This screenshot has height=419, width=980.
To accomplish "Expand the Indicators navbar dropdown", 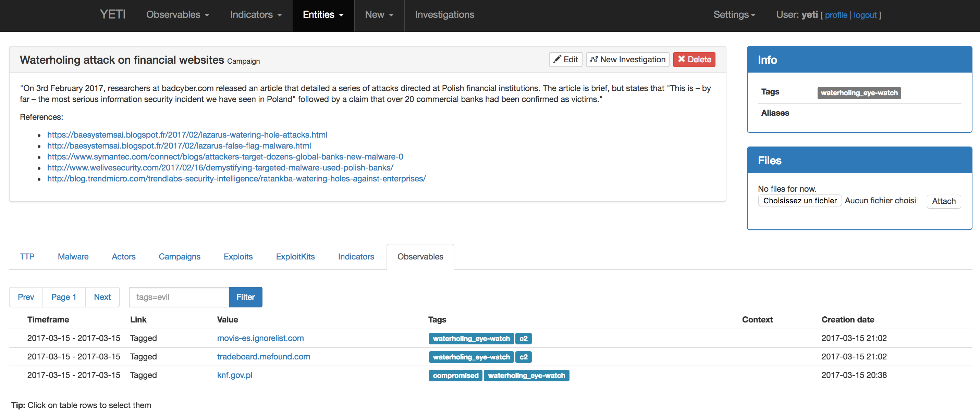I will click(x=256, y=14).
